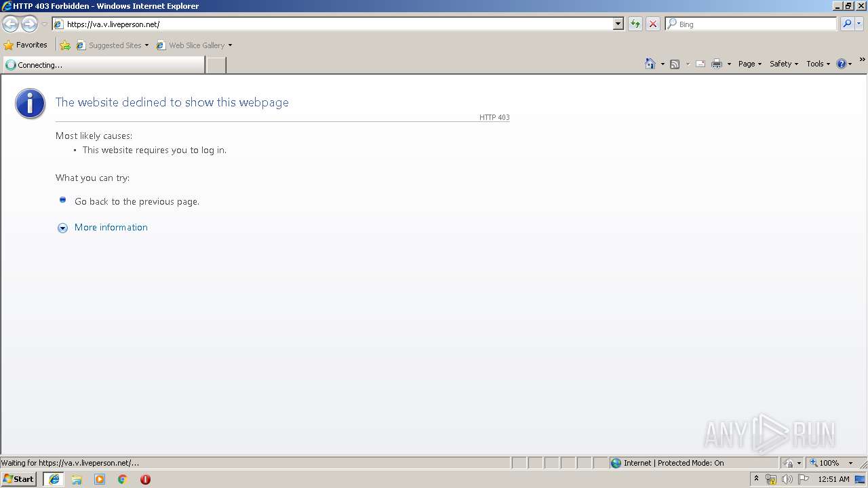This screenshot has height=488, width=868.
Task: Click 'This website requires you to log in.' text
Action: click(x=155, y=150)
